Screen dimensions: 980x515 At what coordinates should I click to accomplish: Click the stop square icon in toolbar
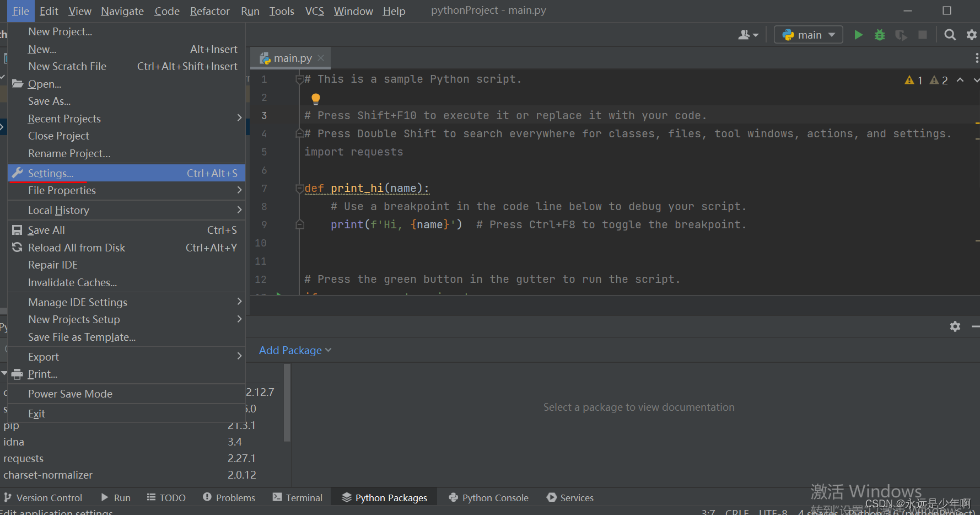pyautogui.click(x=923, y=35)
